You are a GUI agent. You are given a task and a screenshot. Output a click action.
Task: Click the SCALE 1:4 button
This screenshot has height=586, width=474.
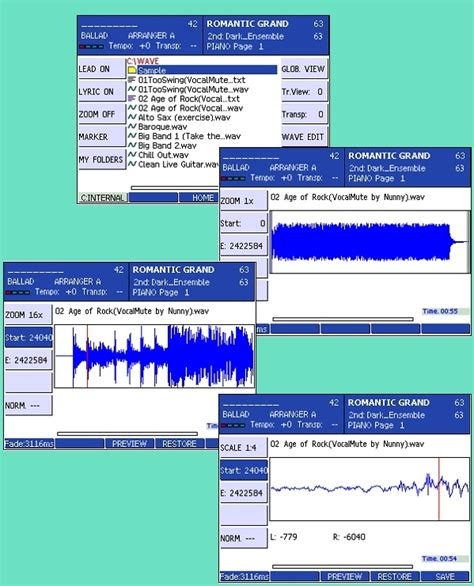[244, 448]
